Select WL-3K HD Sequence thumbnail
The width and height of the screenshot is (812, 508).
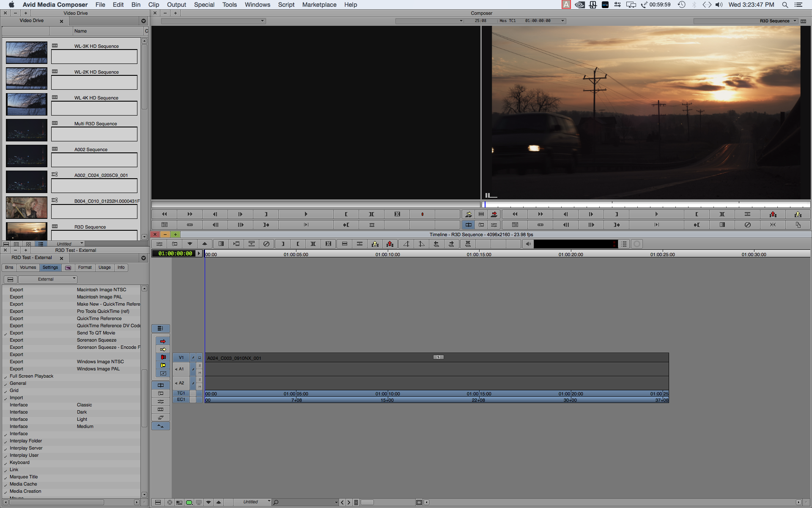coord(27,52)
